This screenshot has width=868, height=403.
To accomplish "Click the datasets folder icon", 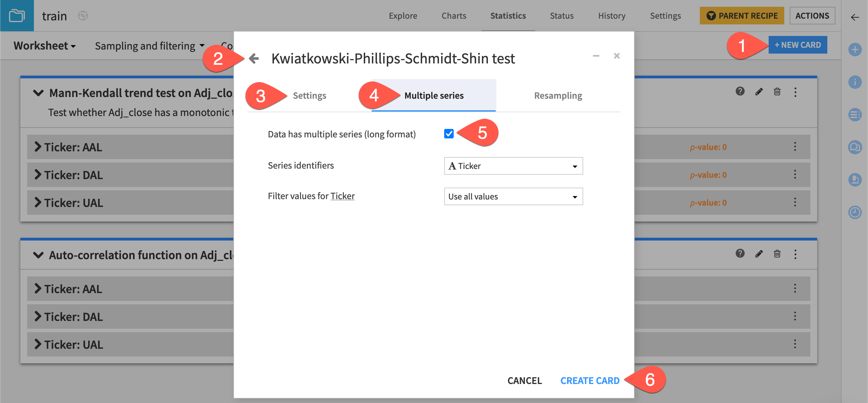I will point(17,16).
